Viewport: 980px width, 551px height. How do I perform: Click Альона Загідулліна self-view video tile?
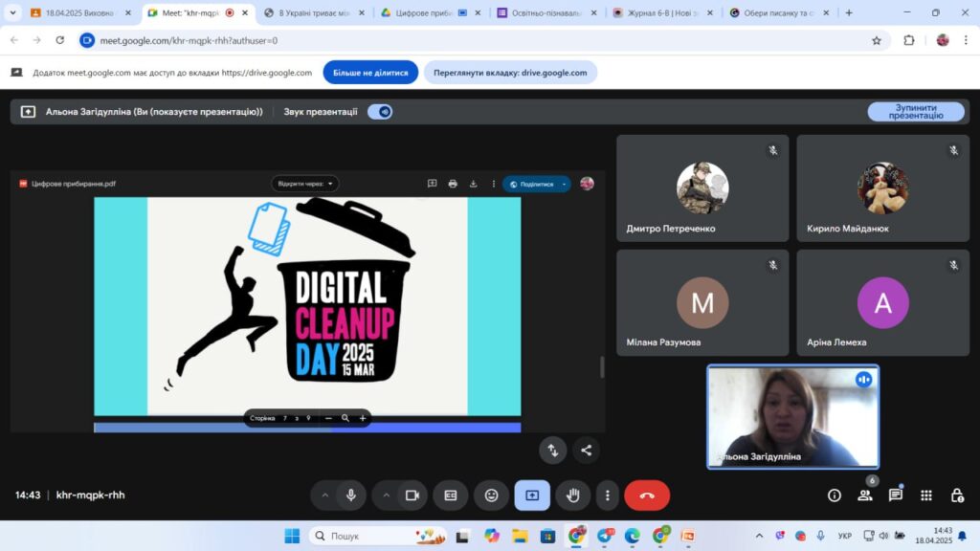[x=793, y=417]
